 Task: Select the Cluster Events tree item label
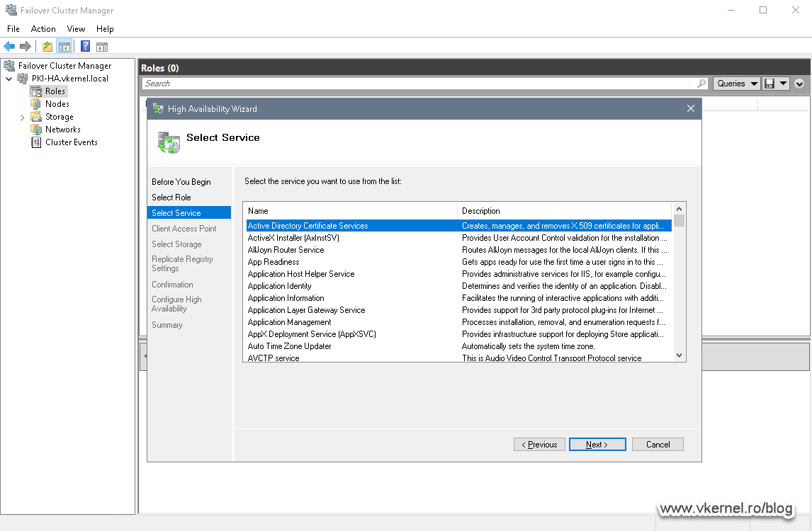[x=72, y=142]
